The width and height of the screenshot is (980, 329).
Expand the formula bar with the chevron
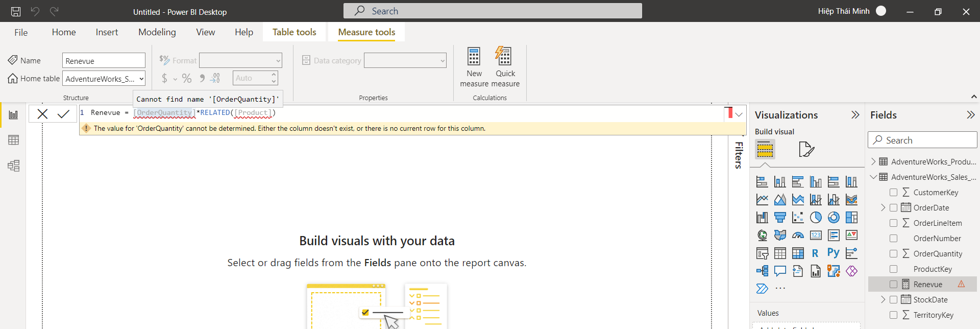coord(739,114)
